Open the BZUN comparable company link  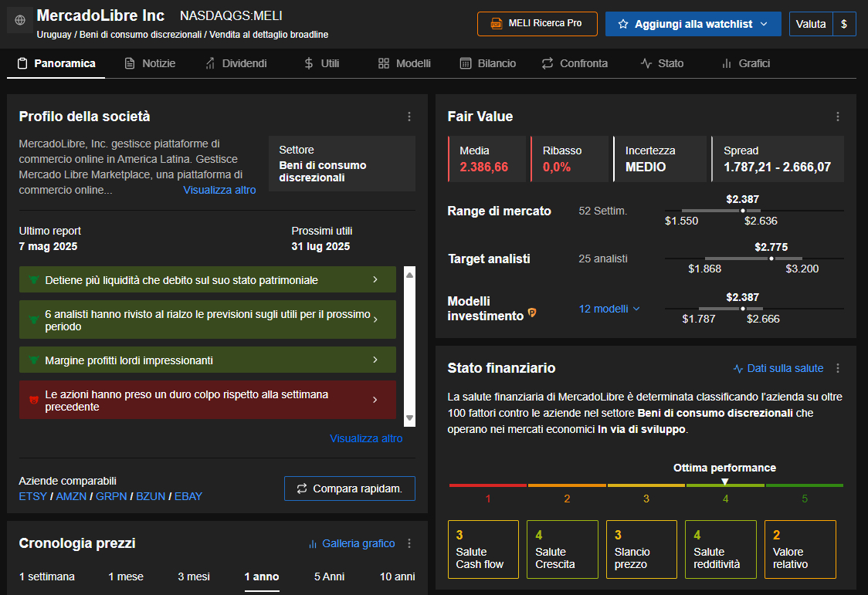[x=151, y=496]
